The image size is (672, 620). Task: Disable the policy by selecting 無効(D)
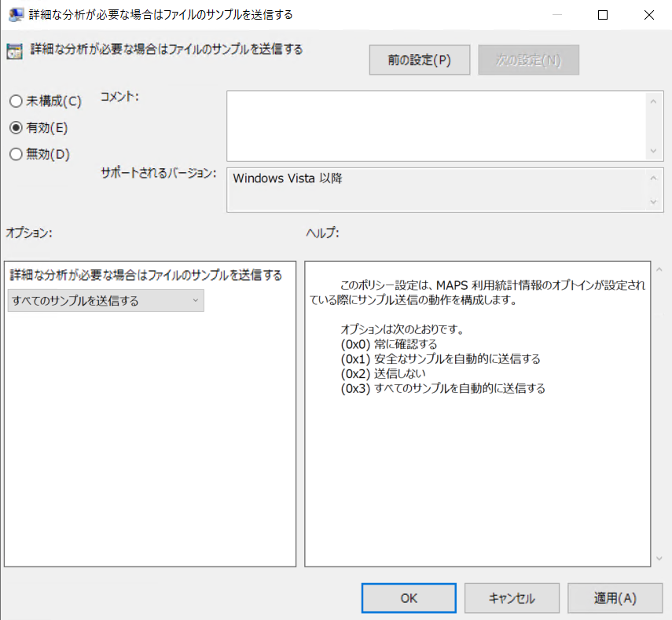(14, 154)
